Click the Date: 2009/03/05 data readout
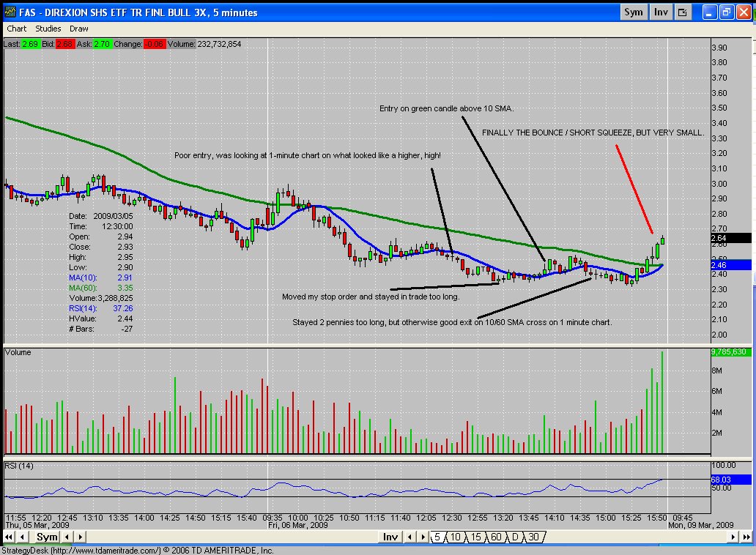The image size is (756, 555). (x=101, y=216)
